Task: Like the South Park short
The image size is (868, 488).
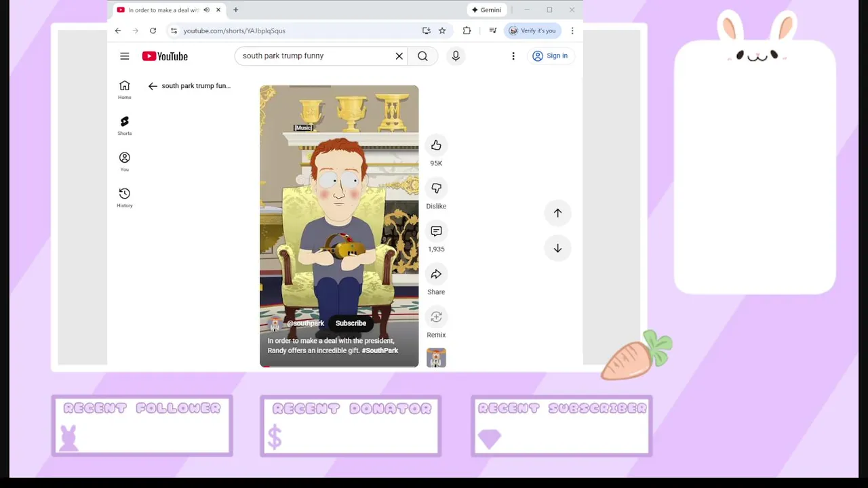Action: coord(436,145)
